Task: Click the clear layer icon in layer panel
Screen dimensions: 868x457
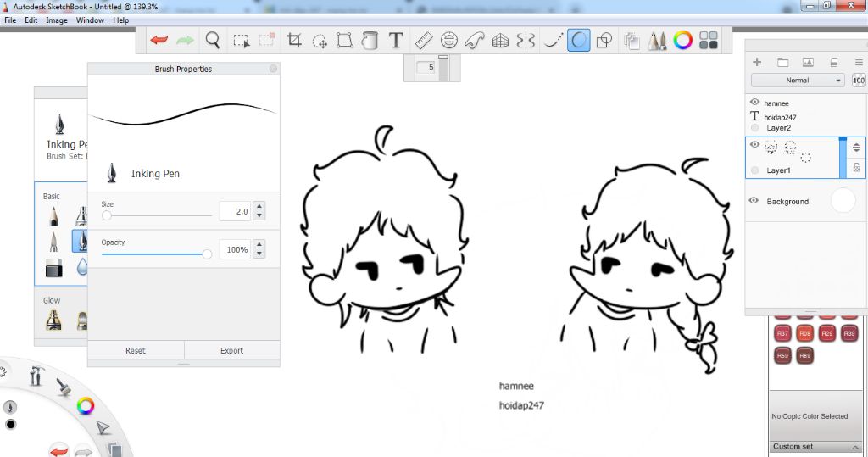Action: (x=834, y=62)
